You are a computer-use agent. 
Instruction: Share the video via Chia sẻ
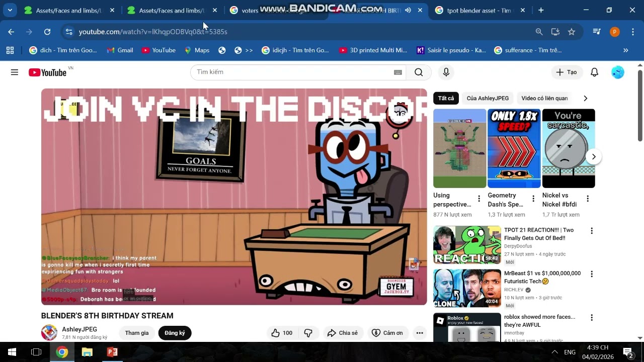pos(343,333)
